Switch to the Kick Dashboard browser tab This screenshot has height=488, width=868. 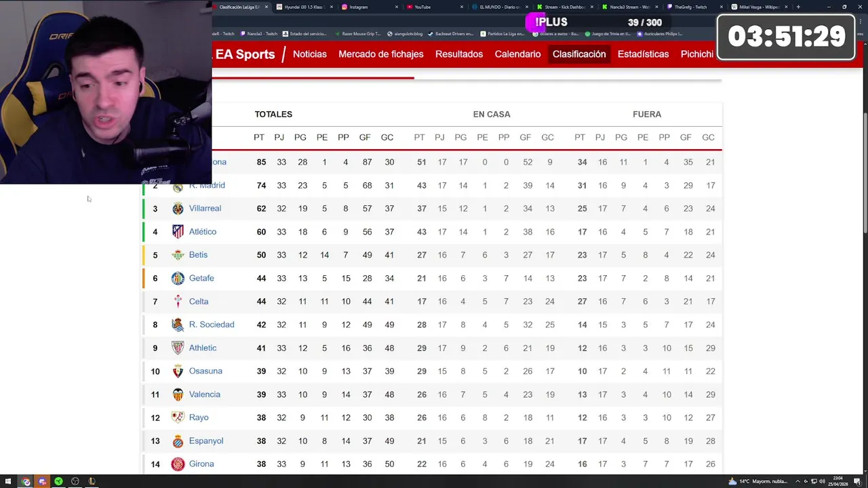pos(564,7)
